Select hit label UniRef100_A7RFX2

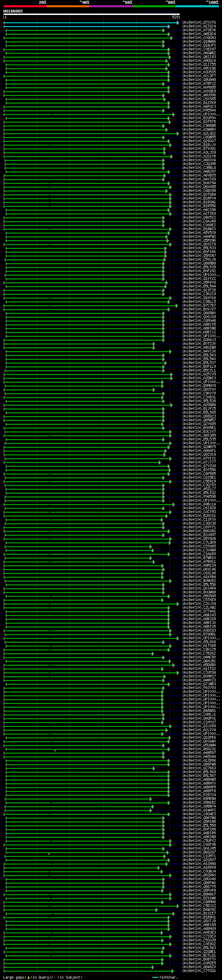pyautogui.click(x=199, y=84)
